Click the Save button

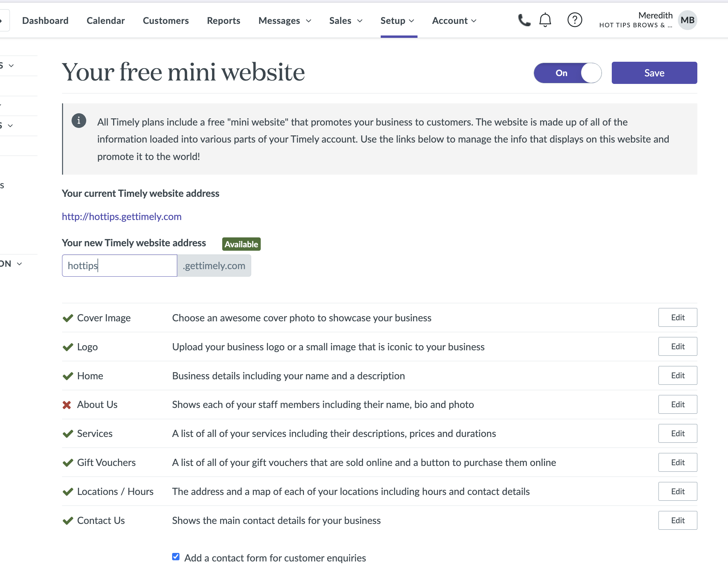pyautogui.click(x=654, y=73)
